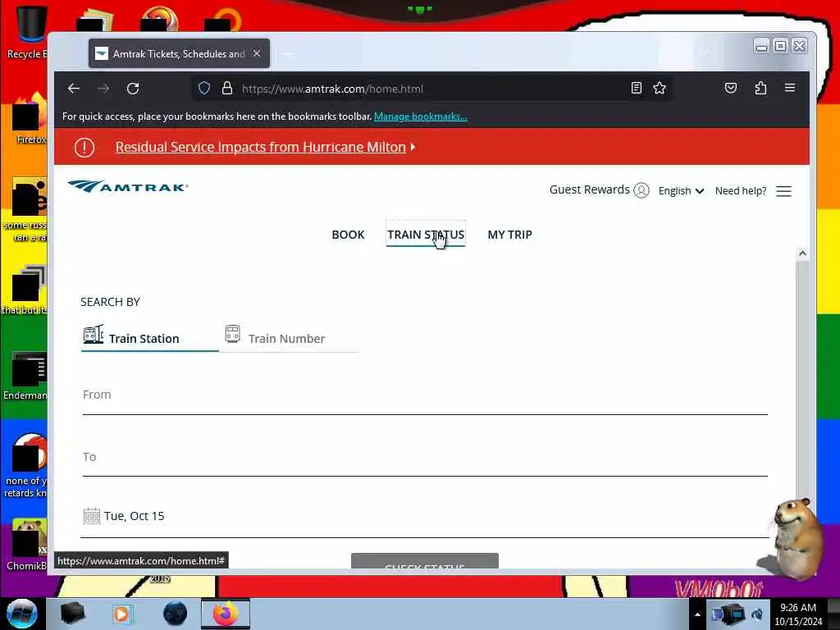Open the Amtrak hamburger menu
This screenshot has height=630, width=840.
click(783, 191)
